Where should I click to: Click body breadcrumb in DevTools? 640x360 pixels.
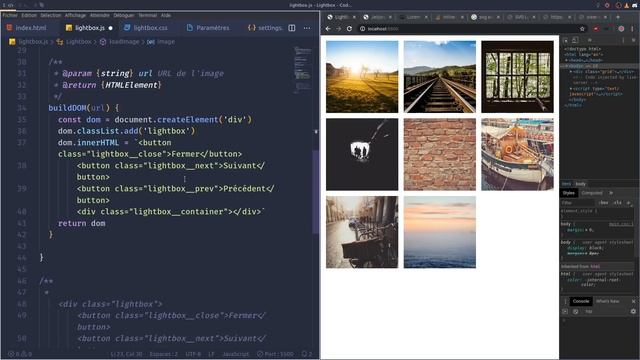tap(580, 184)
